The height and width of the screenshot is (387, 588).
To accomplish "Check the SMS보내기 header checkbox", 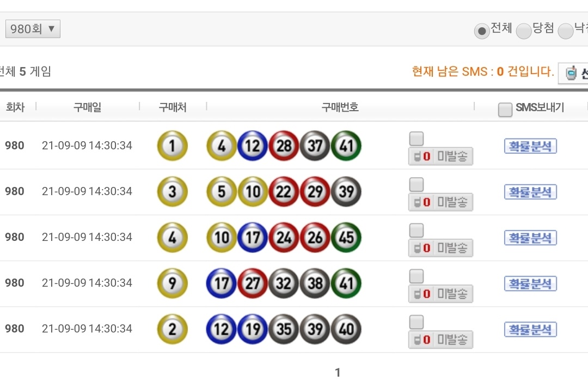I will click(x=505, y=110).
